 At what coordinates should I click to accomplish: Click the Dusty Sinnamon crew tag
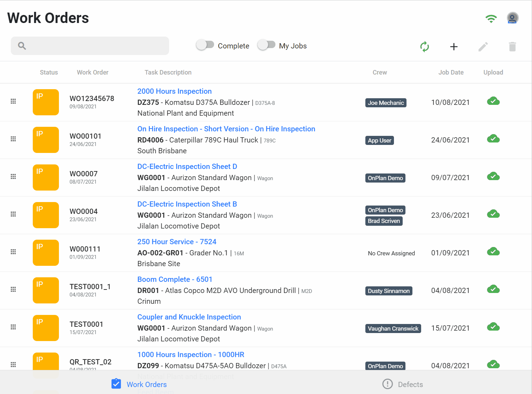(389, 291)
